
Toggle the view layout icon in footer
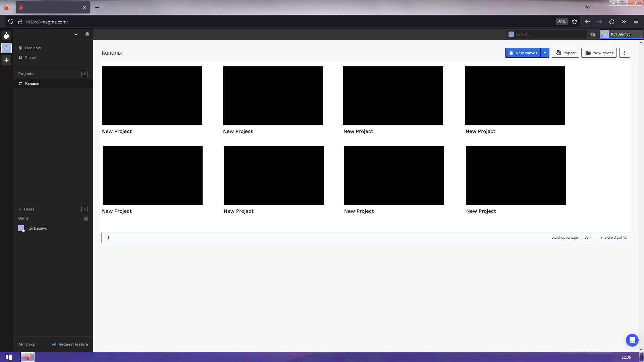pos(108,238)
